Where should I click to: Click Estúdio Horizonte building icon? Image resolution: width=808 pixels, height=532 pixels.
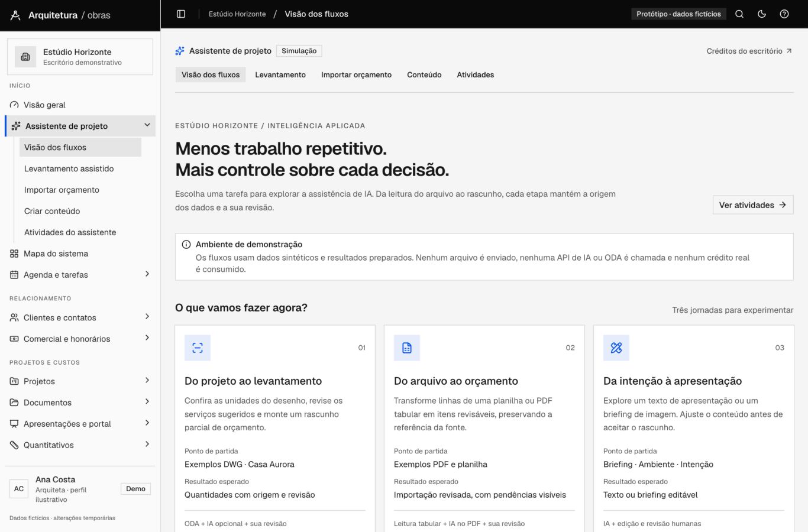pos(25,57)
